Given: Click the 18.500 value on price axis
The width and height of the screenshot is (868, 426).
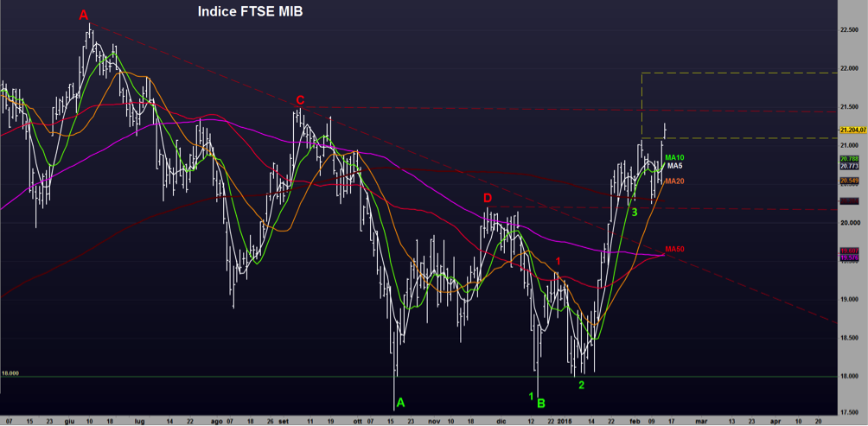Looking at the screenshot, I should pos(849,338).
